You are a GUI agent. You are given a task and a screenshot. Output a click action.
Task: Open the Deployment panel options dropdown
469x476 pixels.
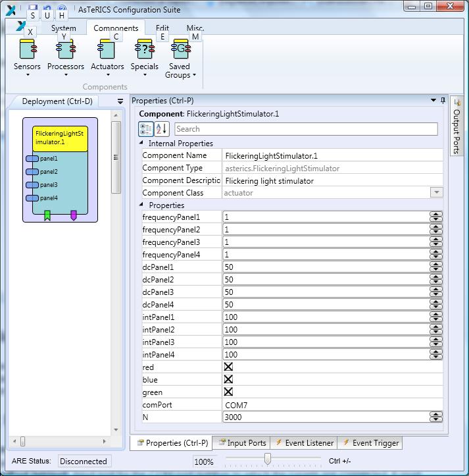(x=120, y=101)
